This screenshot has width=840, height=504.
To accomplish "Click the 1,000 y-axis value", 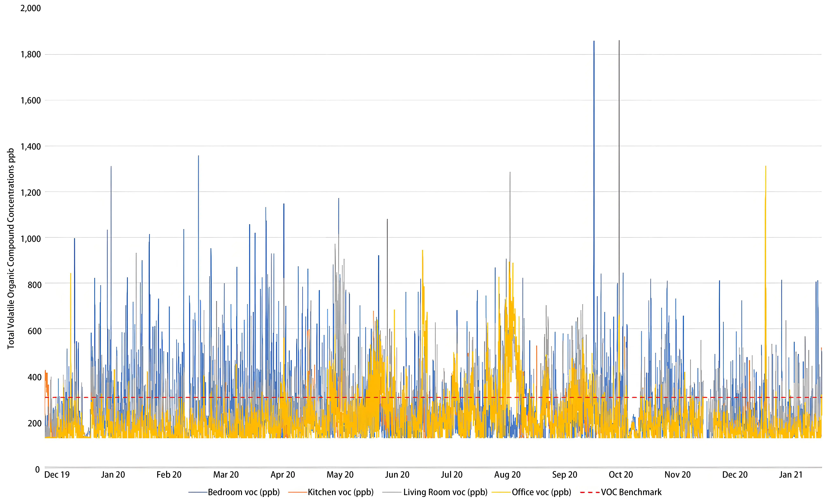I will coord(31,238).
